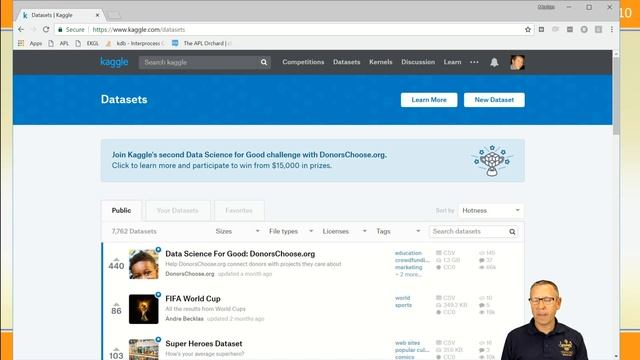Click the 7,762 Datasets count text
The height and width of the screenshot is (360, 640).
click(134, 231)
